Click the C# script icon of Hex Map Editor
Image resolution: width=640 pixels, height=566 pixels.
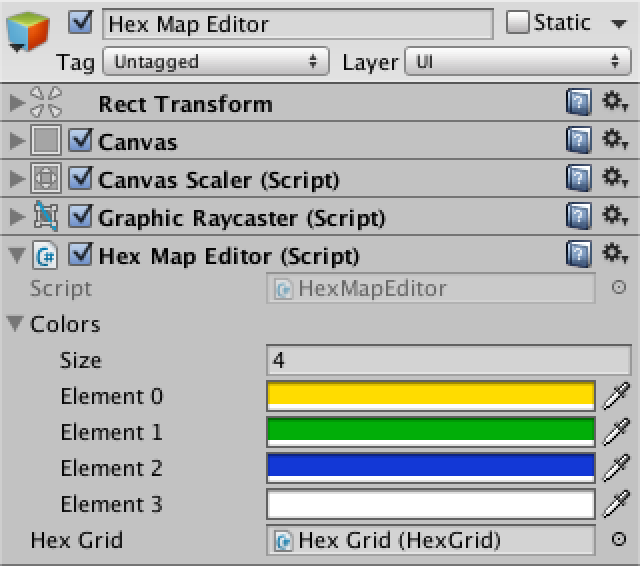click(x=45, y=255)
